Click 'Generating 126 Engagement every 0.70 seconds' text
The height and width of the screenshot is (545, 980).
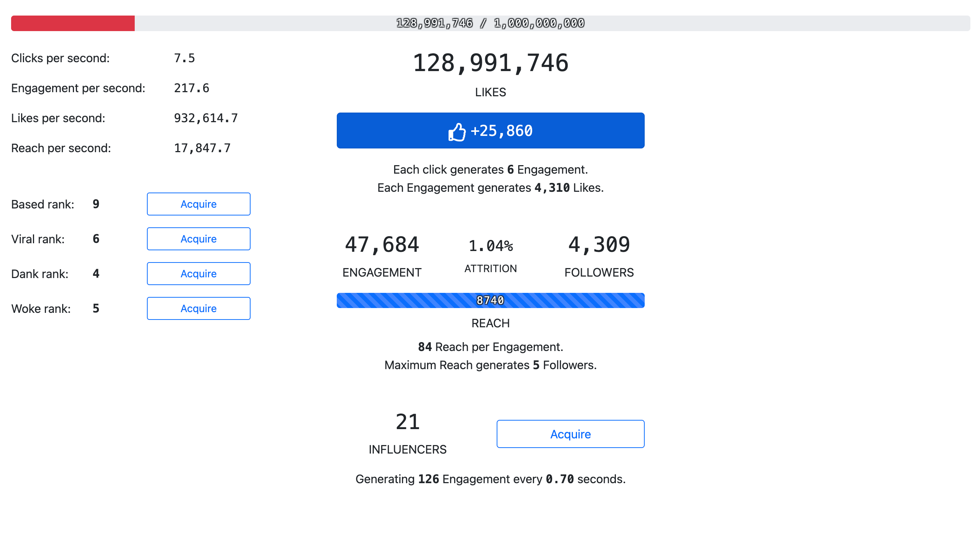pyautogui.click(x=490, y=479)
